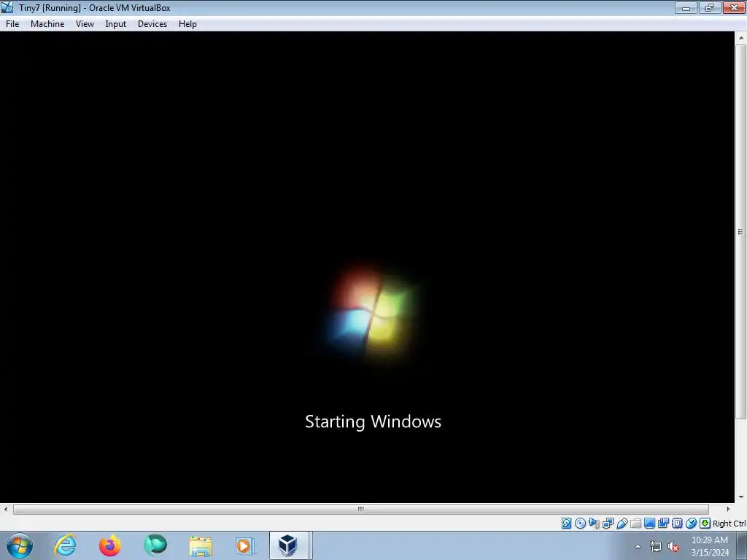
Task: Click the recording indicator icon
Action: (x=663, y=524)
